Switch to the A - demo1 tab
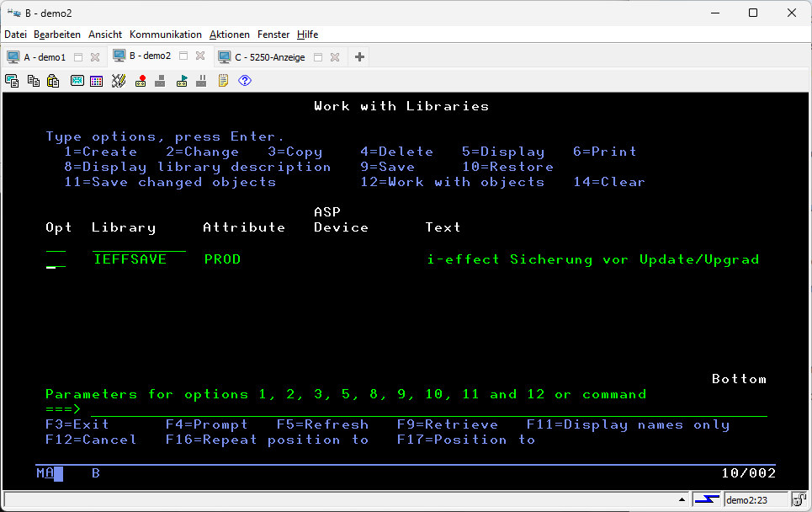 44,57
